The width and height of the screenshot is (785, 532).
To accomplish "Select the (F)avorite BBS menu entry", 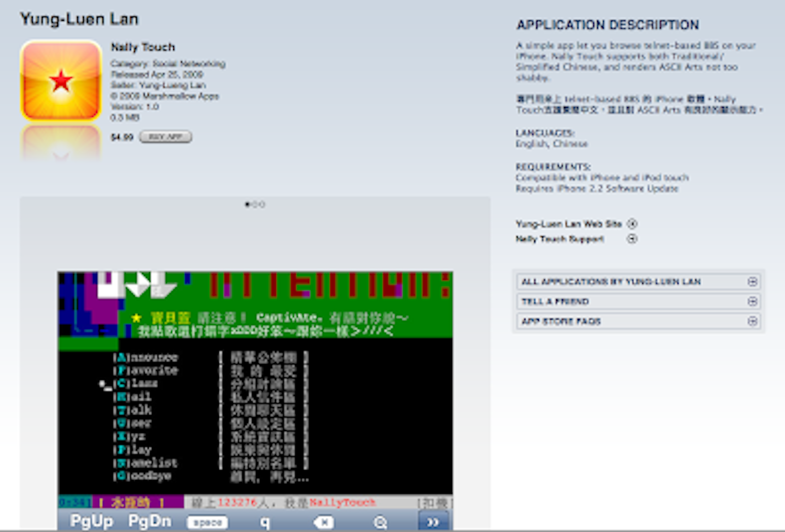I will coord(146,370).
